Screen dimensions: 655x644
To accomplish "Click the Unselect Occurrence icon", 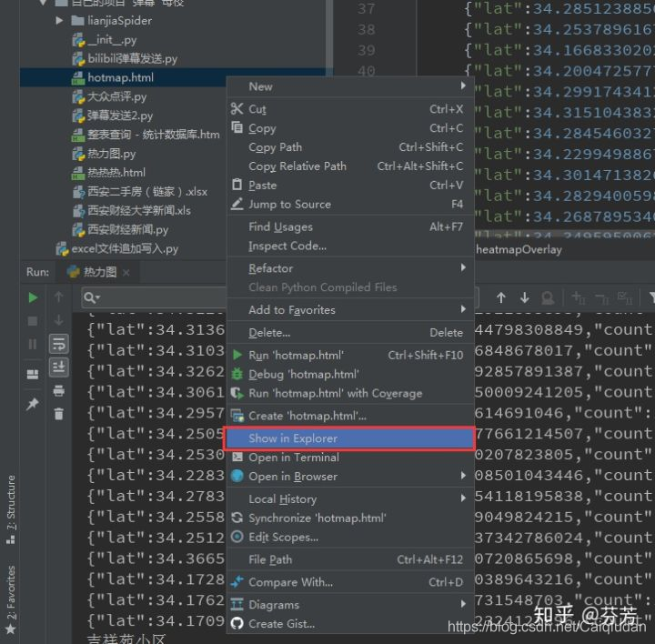I will coord(602,298).
